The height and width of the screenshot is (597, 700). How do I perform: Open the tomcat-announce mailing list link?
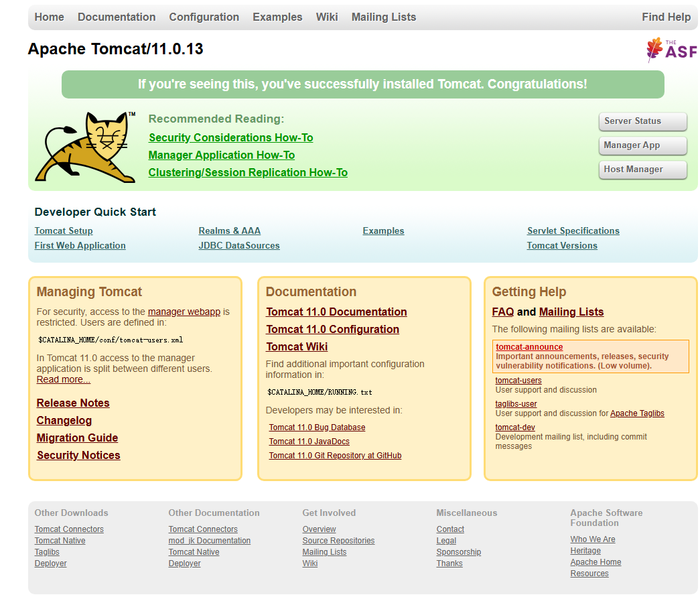[x=529, y=347]
